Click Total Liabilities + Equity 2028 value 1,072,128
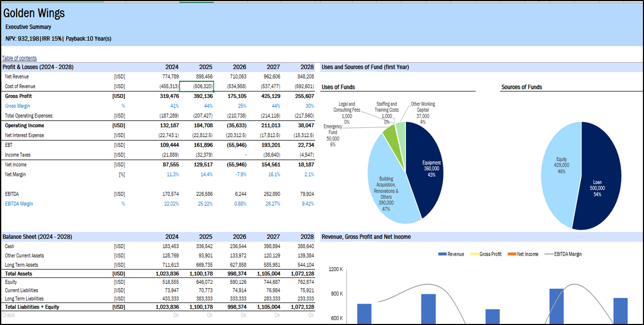The height and width of the screenshot is (325, 644). tap(301, 307)
